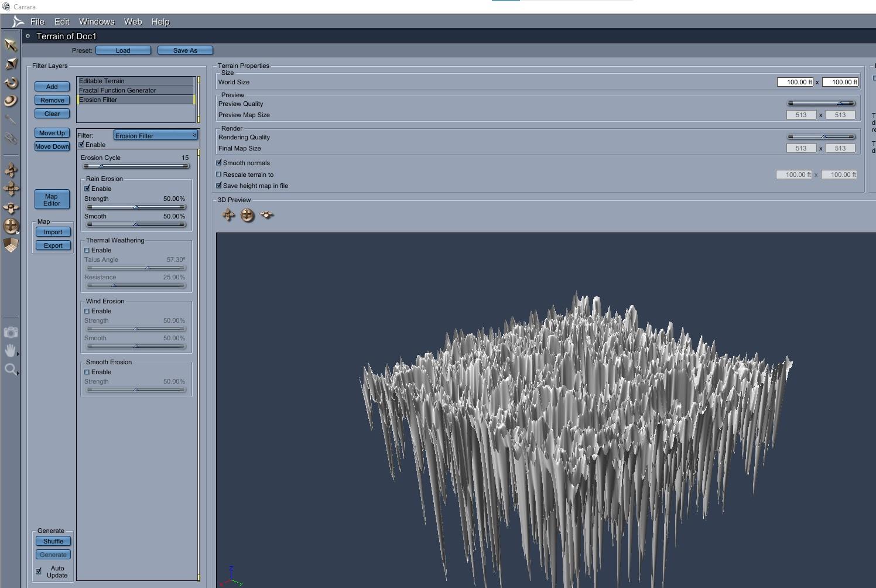Viewport: 876px width, 588px height.
Task: Select the round rotate-camera tool in left toolbar
Action: pyautogui.click(x=11, y=225)
